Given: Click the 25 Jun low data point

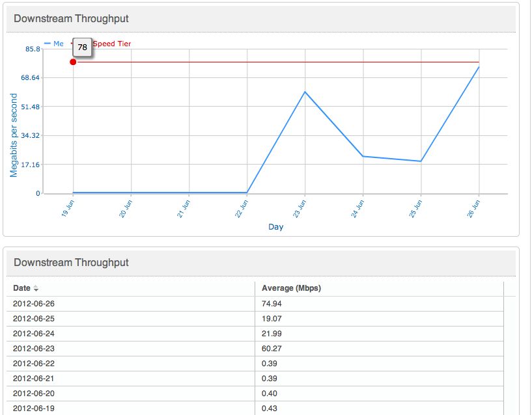Looking at the screenshot, I should (421, 161).
